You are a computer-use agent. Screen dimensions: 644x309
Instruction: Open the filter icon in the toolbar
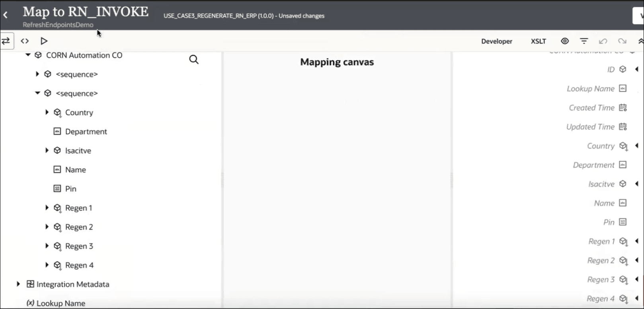[x=584, y=41]
